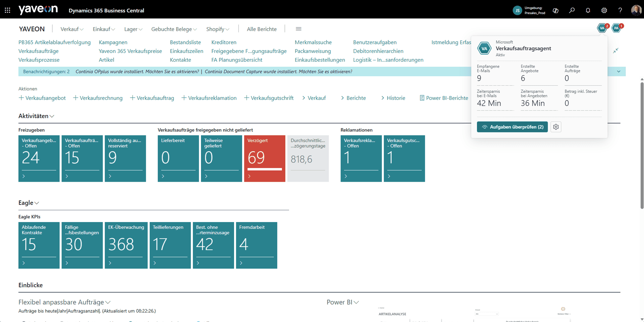Click the vertical page scrollbar

tap(642, 146)
